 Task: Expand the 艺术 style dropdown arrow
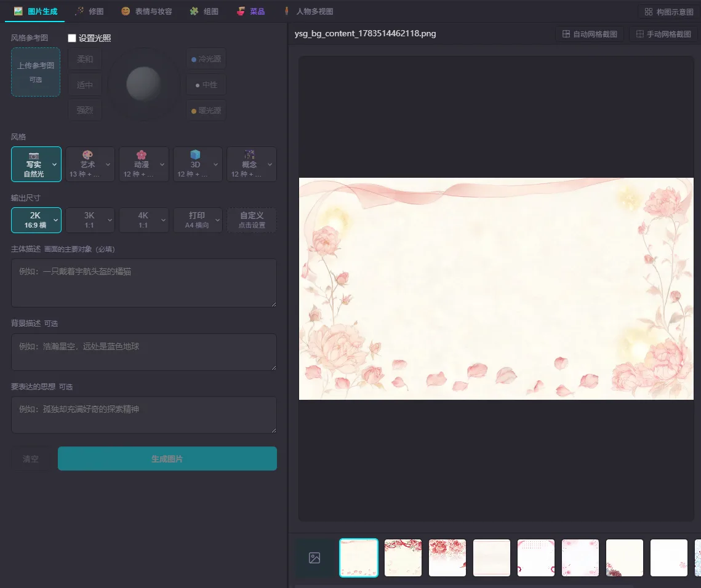(x=108, y=164)
